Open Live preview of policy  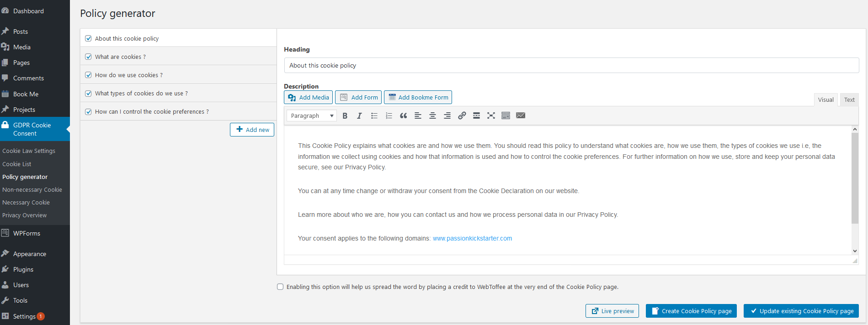(612, 311)
